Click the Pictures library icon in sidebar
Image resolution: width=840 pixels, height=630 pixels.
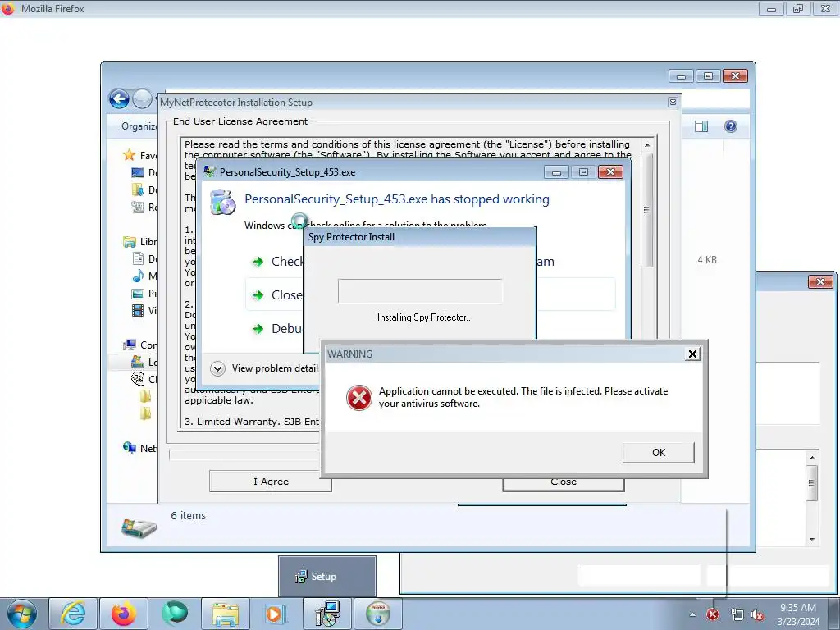coord(138,294)
